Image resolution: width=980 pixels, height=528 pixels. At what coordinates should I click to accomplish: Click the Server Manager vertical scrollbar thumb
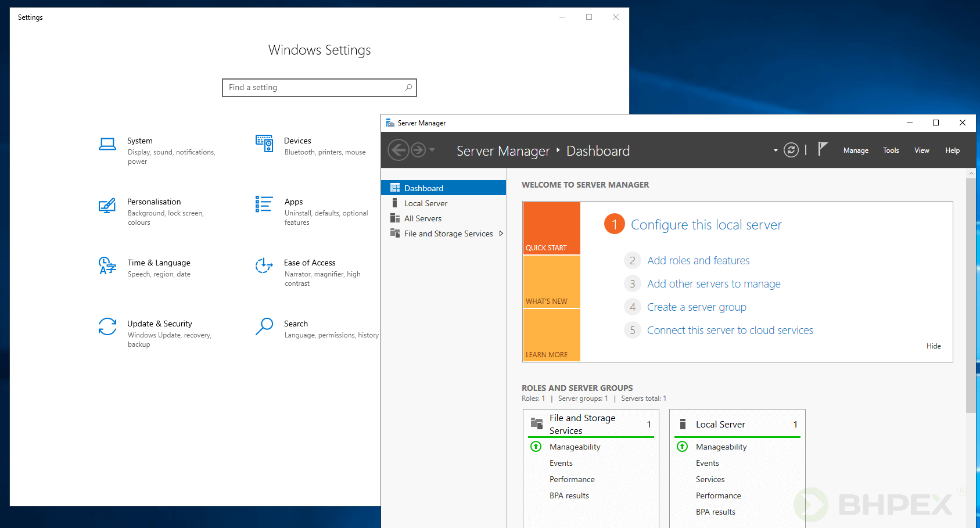[x=971, y=295]
